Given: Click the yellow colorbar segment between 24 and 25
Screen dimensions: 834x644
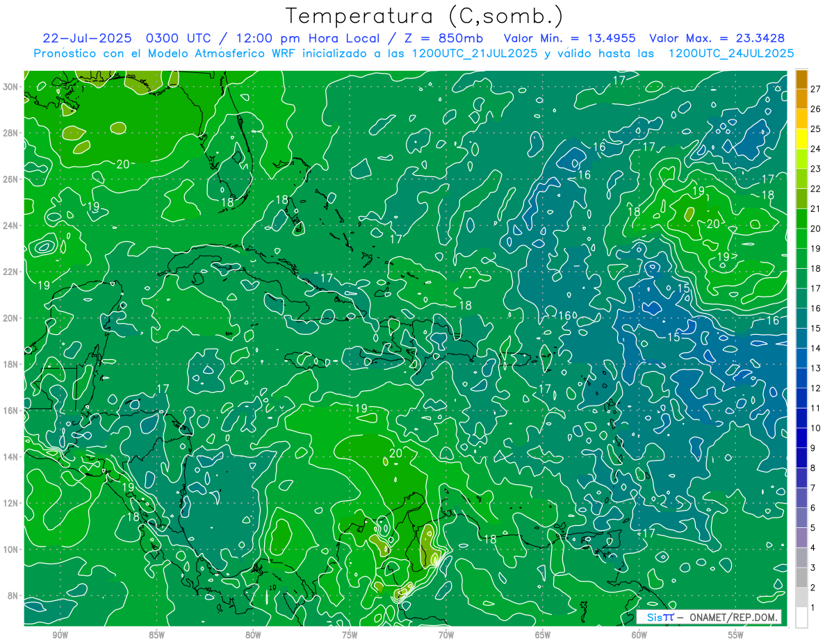Looking at the screenshot, I should pyautogui.click(x=801, y=139).
